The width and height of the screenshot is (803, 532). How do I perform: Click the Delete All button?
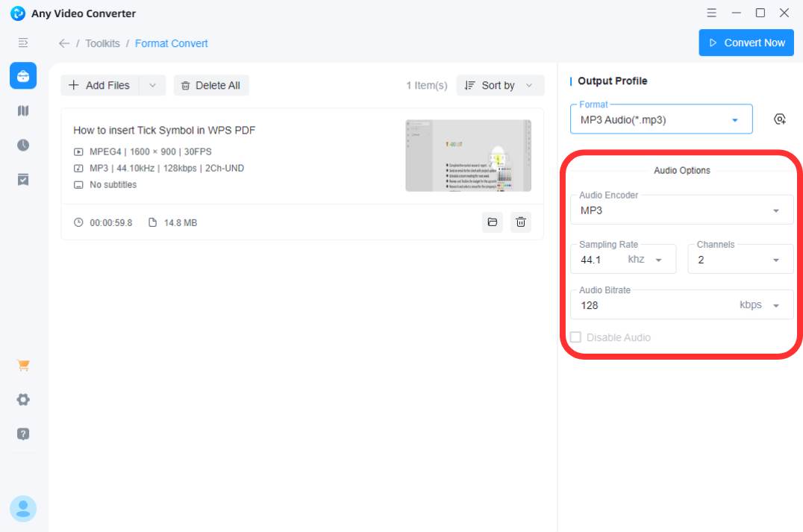(x=211, y=86)
